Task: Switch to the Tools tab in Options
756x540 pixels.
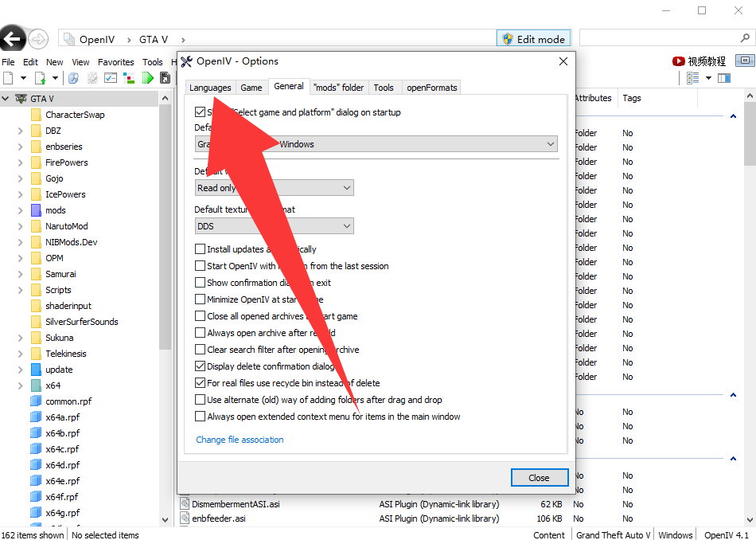Action: (x=384, y=88)
